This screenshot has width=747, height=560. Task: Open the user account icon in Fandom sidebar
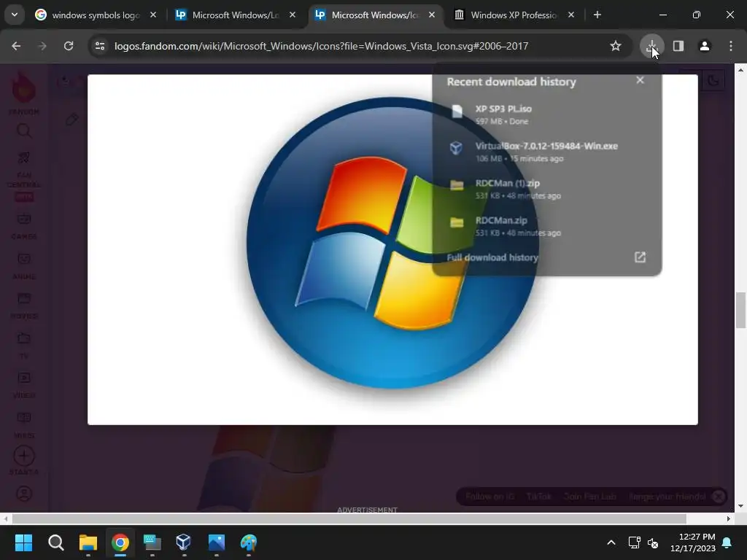click(x=24, y=494)
